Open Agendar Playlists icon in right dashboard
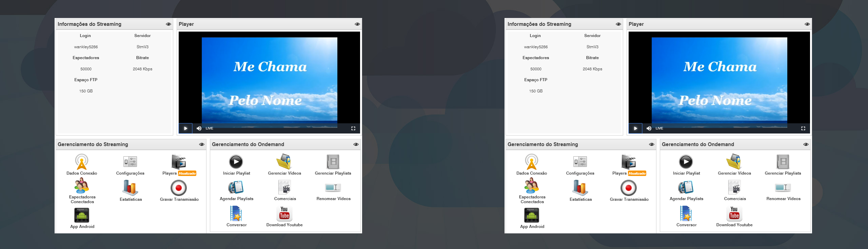This screenshot has width=868, height=249. click(x=686, y=187)
